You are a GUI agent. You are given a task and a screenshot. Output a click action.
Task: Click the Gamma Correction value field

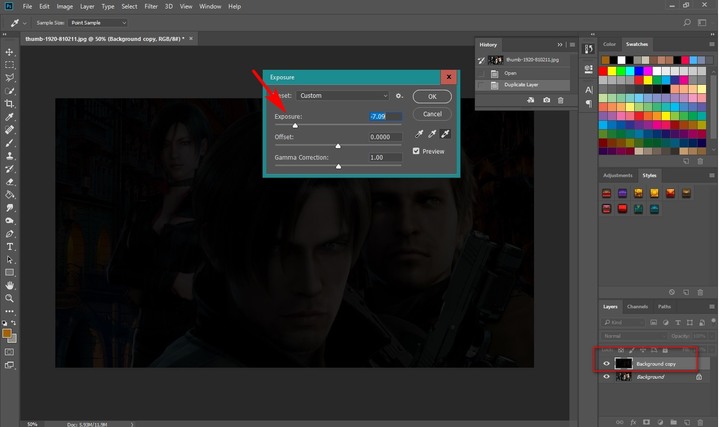point(385,157)
